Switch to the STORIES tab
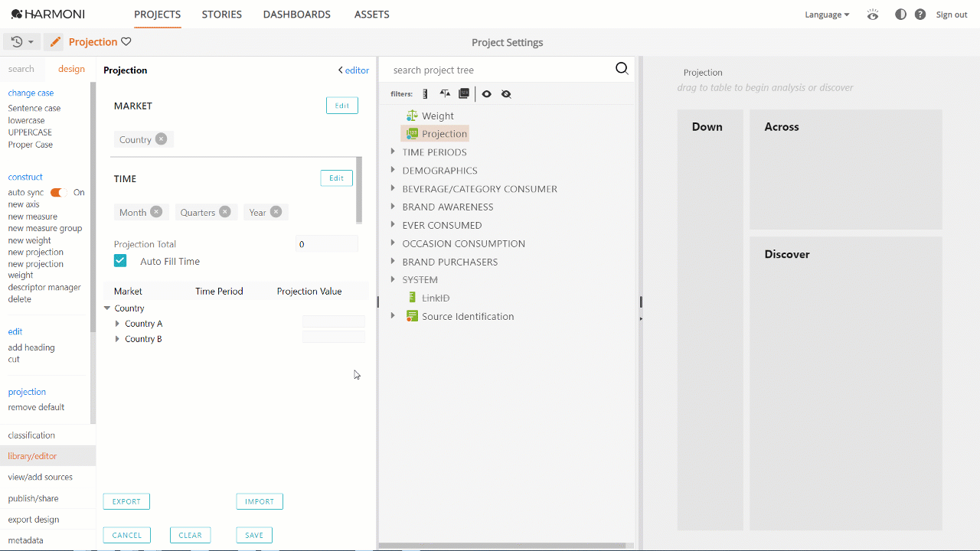Screen dimensions: 980x551 (x=221, y=15)
